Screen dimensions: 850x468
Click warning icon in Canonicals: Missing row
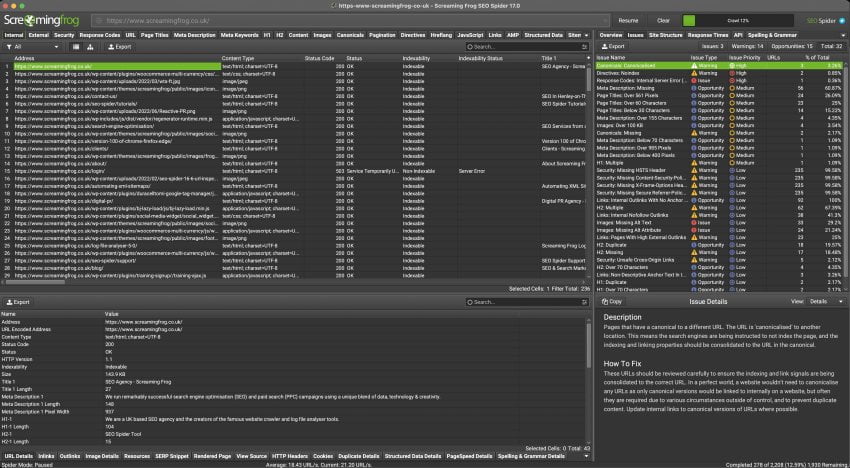point(694,133)
